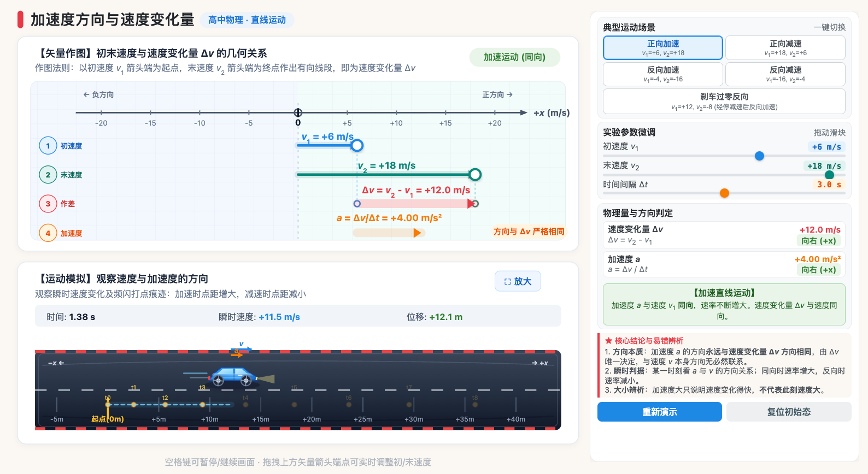This screenshot has height=474, width=868.
Task: Click the 高中物理 · 直线运动 tag
Action: [247, 20]
